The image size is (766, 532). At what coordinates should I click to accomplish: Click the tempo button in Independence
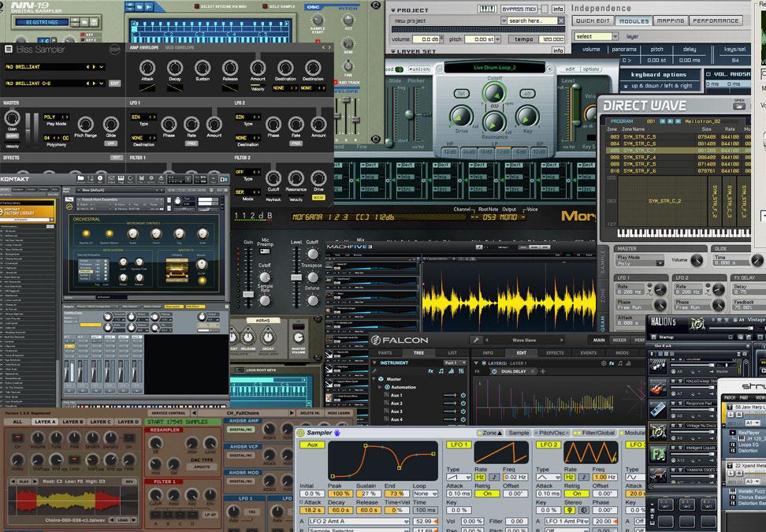[x=524, y=39]
